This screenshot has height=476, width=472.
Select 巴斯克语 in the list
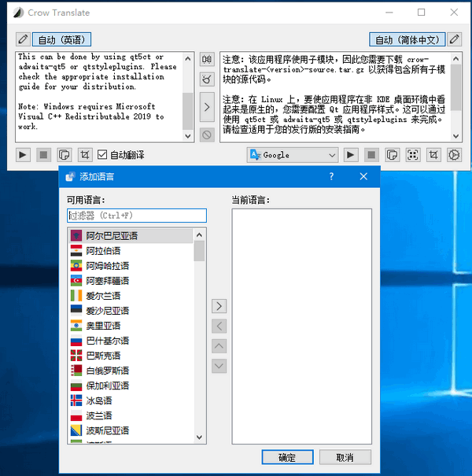click(x=131, y=356)
